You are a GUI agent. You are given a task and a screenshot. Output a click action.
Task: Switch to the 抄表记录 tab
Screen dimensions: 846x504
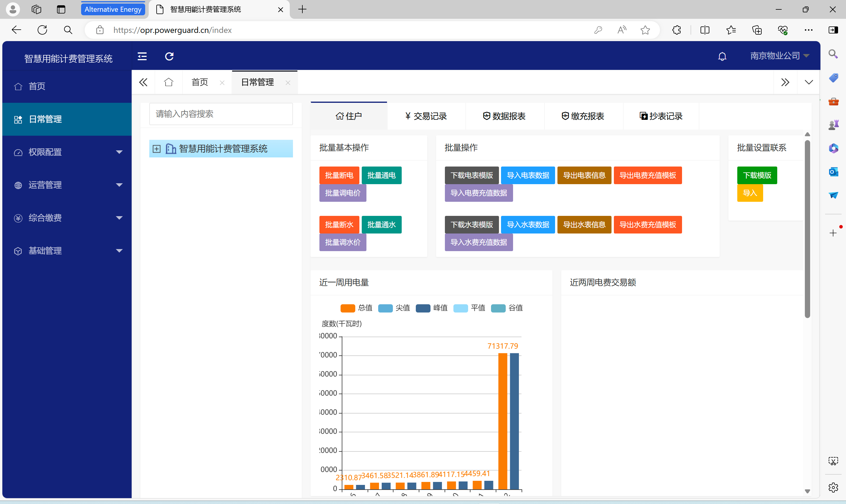[661, 116]
